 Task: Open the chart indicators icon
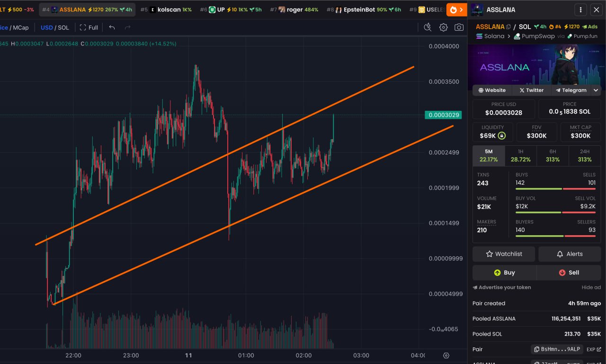tap(428, 27)
